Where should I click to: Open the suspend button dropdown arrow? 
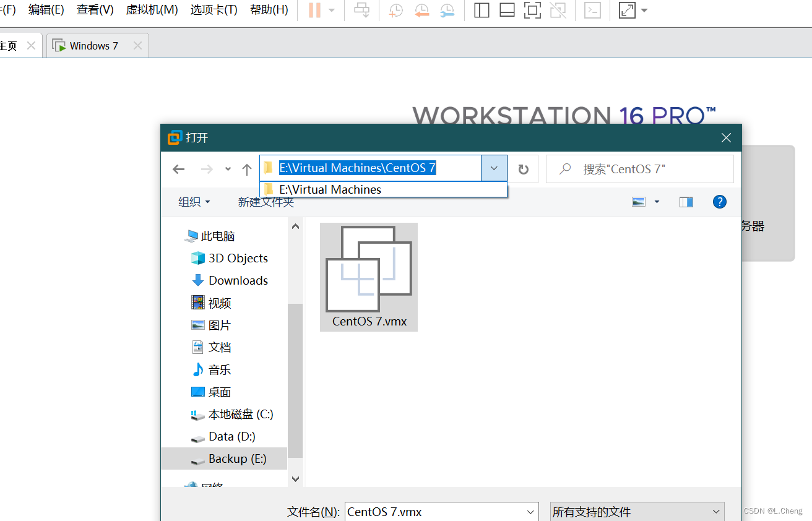point(331,11)
